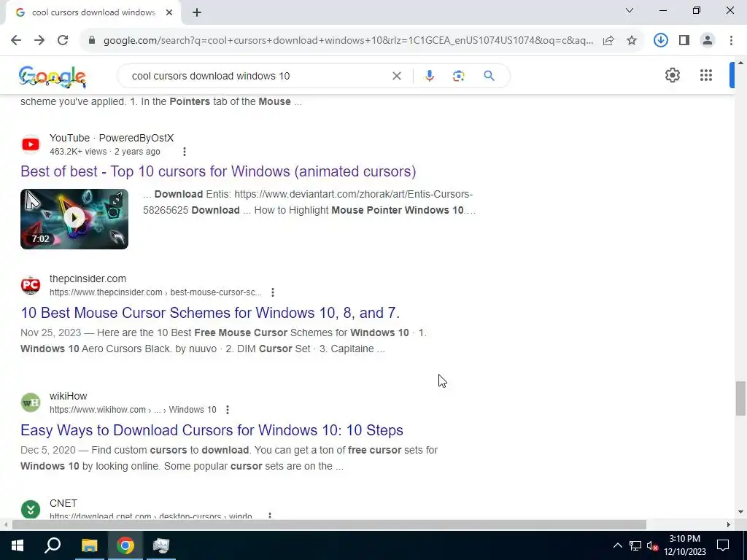Open the Google apps grid
The image size is (747, 560).
click(x=706, y=75)
